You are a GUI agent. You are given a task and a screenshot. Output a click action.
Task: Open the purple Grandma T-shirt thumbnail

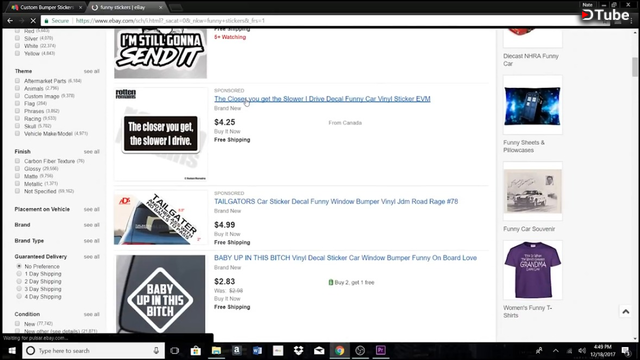[532, 270]
